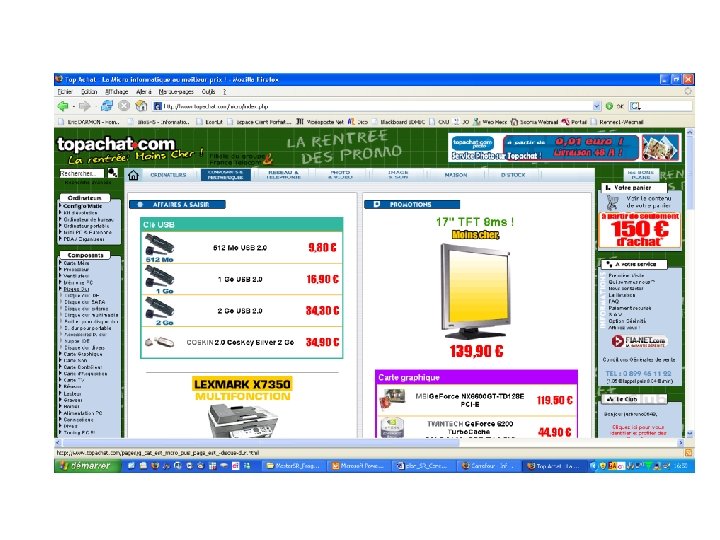Select the Réseau & Téléphonie tab
This screenshot has width=720, height=540.
point(283,175)
